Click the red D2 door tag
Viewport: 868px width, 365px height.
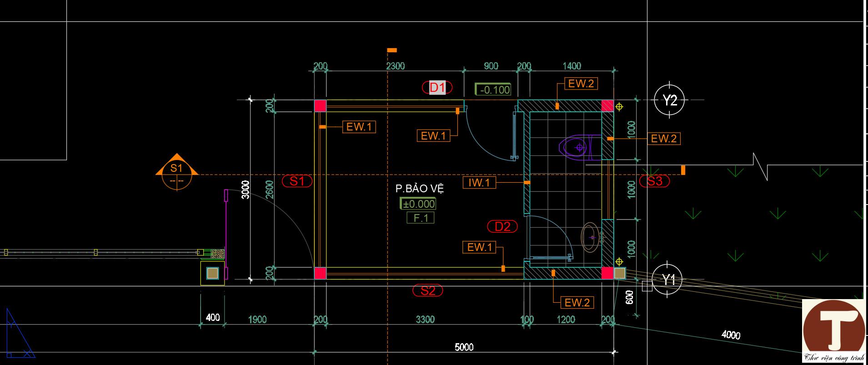click(502, 226)
